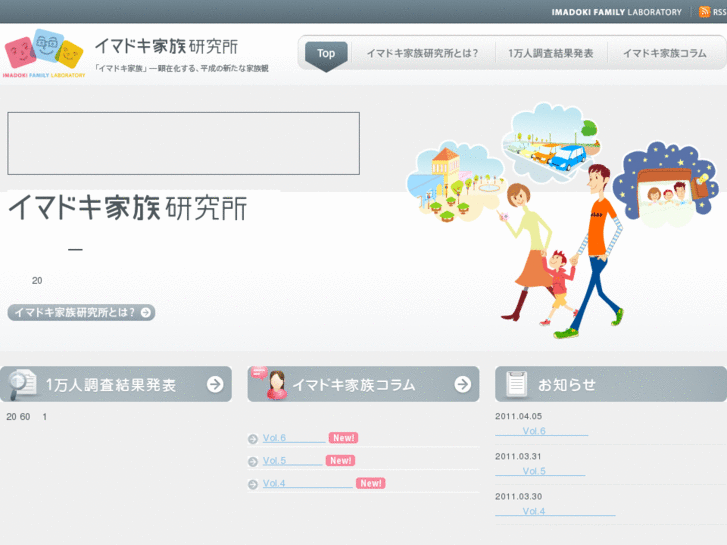The height and width of the screenshot is (545, 727).
Task: Click the arrow icon in the 1万人調査結果発表 header
Action: click(215, 384)
